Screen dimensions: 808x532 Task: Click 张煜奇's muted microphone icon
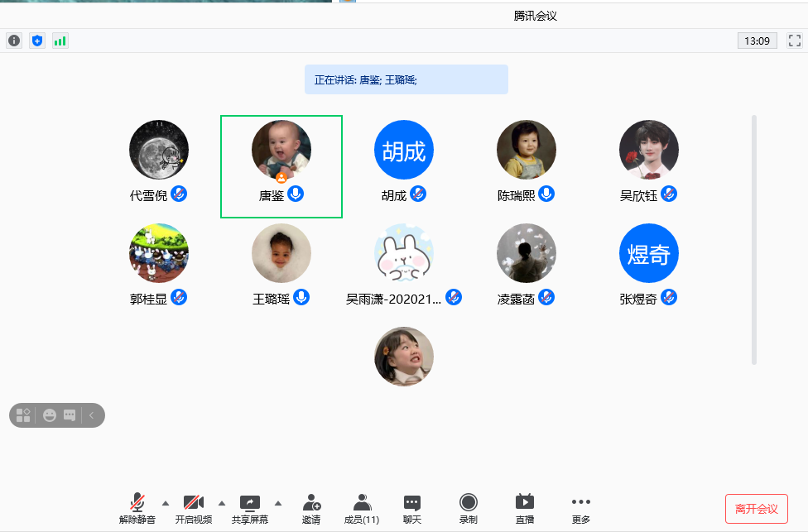tap(669, 297)
